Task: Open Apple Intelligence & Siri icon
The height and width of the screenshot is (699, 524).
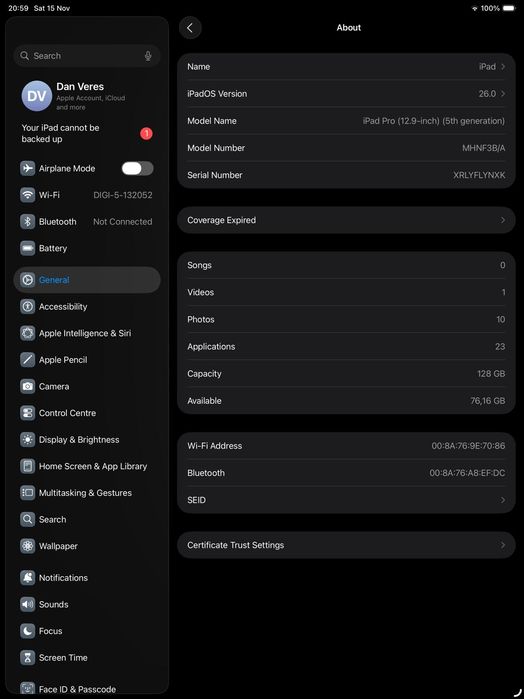Action: 28,333
